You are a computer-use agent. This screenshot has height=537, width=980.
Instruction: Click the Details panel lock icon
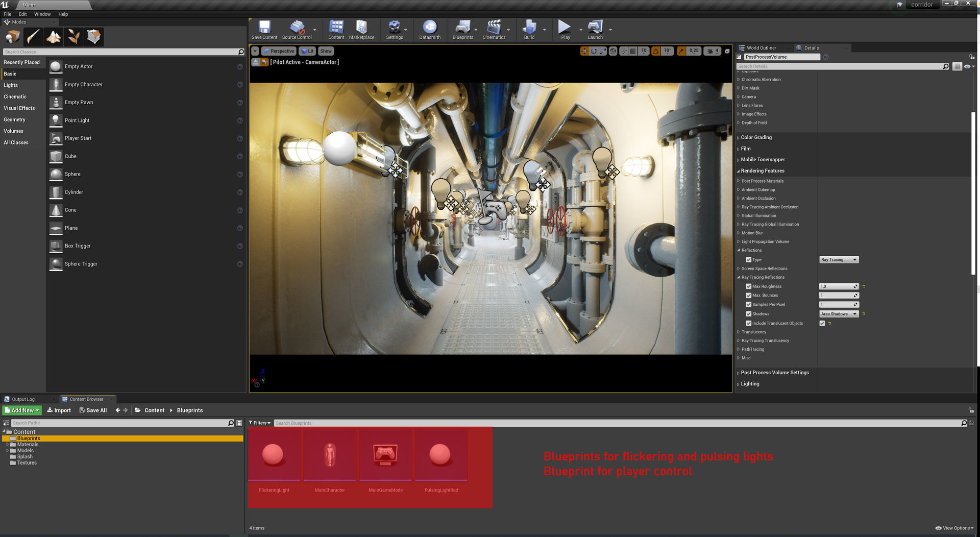pos(971,57)
